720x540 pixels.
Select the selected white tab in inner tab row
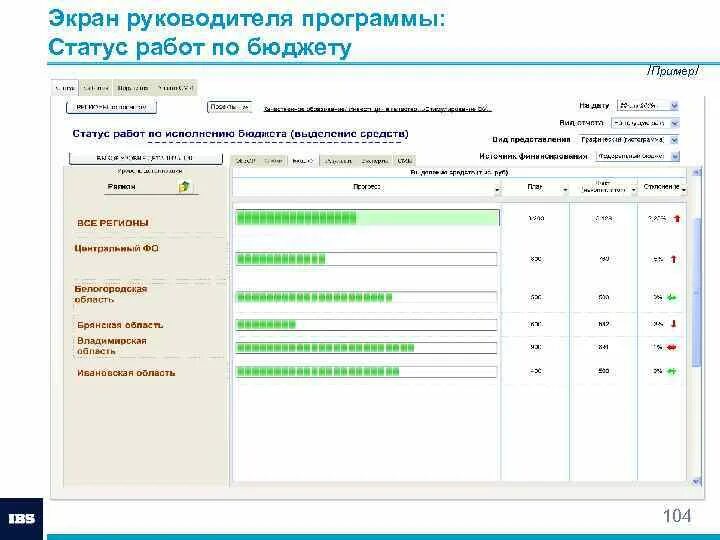coord(303,161)
